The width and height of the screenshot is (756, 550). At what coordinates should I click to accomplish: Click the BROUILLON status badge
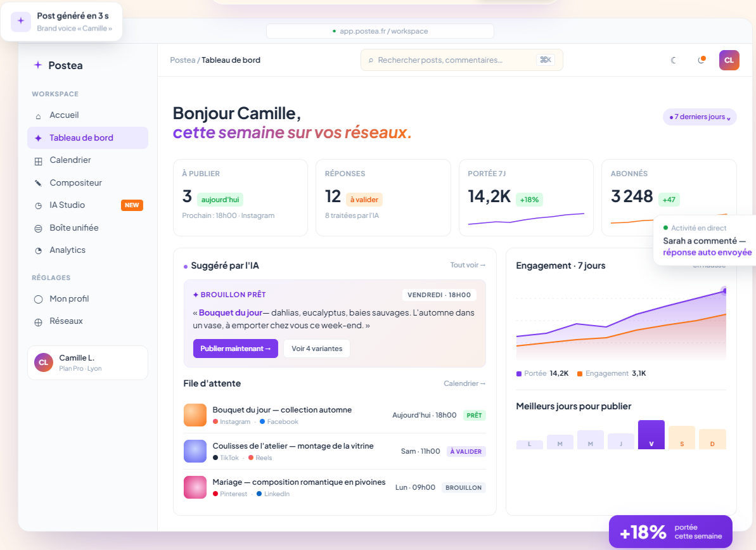[x=463, y=488]
